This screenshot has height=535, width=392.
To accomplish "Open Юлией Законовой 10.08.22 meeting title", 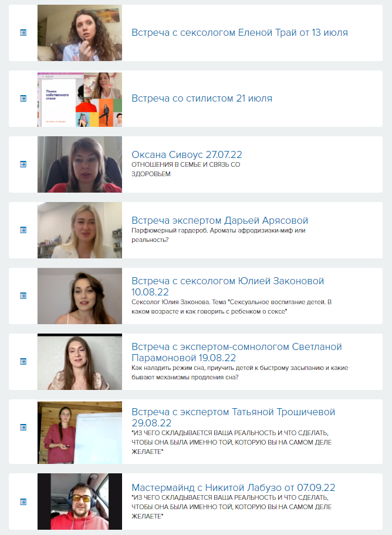I will coord(228,286).
